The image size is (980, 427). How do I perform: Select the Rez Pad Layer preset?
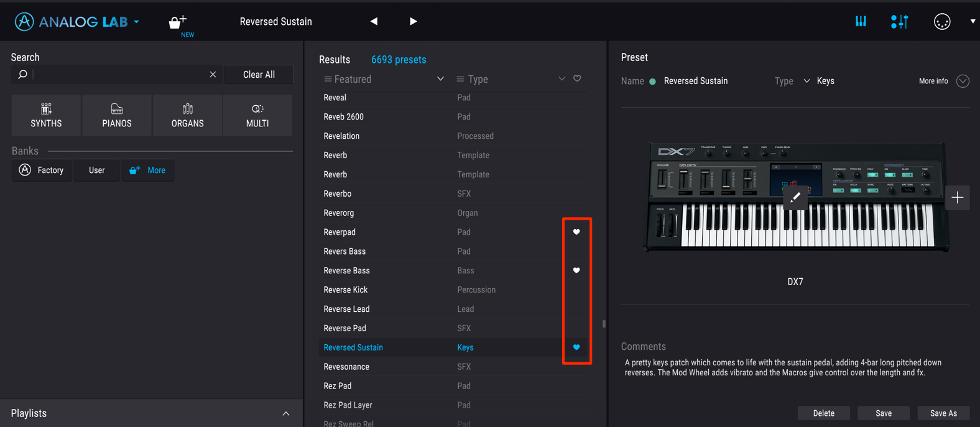[x=348, y=405]
